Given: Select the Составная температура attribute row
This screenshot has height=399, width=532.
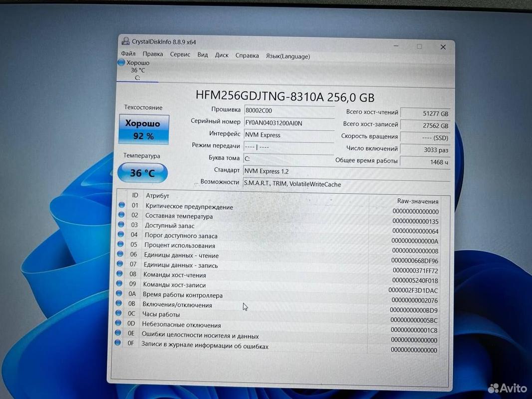Looking at the screenshot, I should point(279,217).
